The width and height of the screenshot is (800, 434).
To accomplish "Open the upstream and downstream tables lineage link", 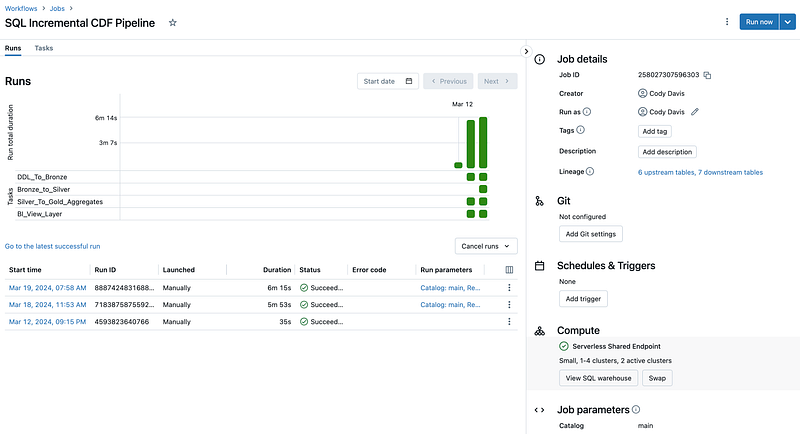I will pyautogui.click(x=700, y=172).
